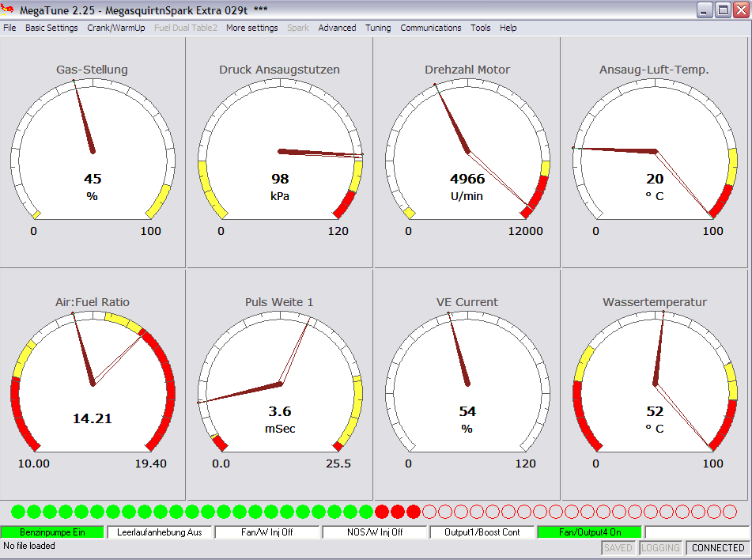Click the 12000 max label on Drehzahl gauge
The width and height of the screenshot is (752, 560).
click(x=526, y=231)
